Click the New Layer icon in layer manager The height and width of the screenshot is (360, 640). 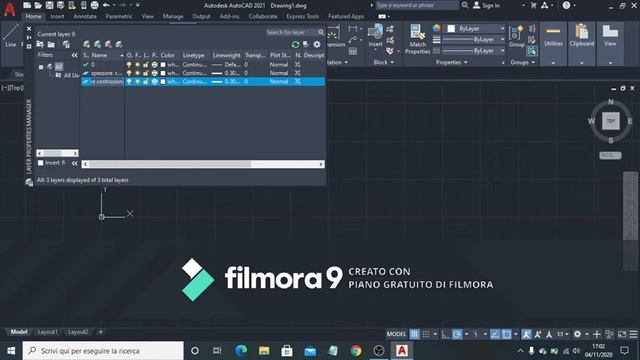pyautogui.click(x=86, y=44)
